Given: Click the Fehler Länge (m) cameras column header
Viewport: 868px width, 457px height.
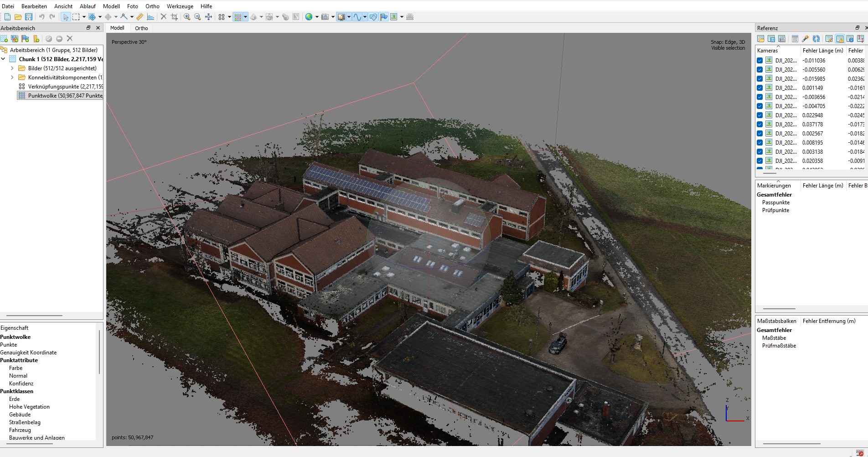Looking at the screenshot, I should pyautogui.click(x=822, y=51).
